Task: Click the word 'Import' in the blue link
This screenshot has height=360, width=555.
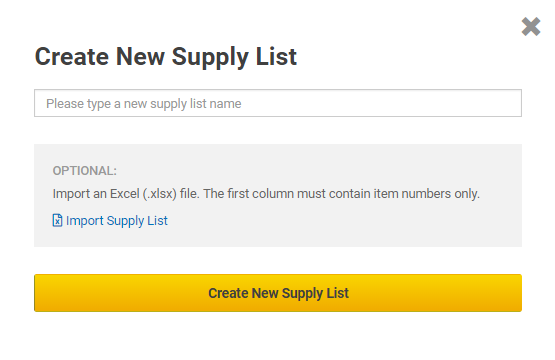Action: click(x=85, y=221)
